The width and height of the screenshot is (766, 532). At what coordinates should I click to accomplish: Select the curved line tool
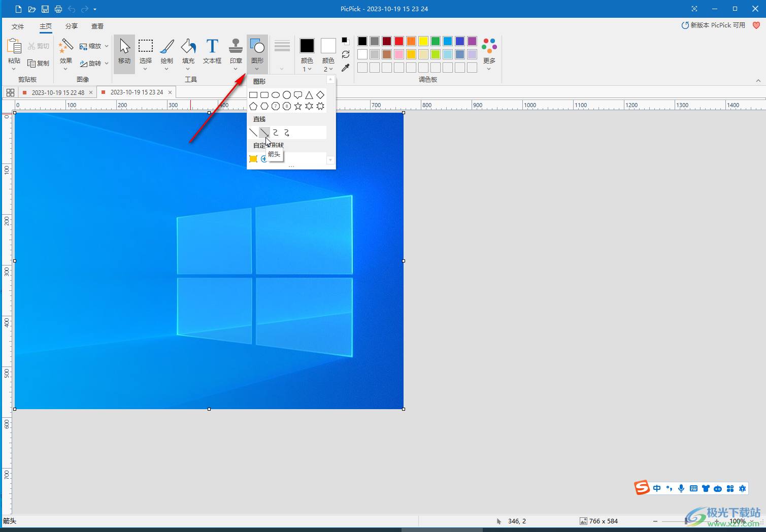[276, 132]
